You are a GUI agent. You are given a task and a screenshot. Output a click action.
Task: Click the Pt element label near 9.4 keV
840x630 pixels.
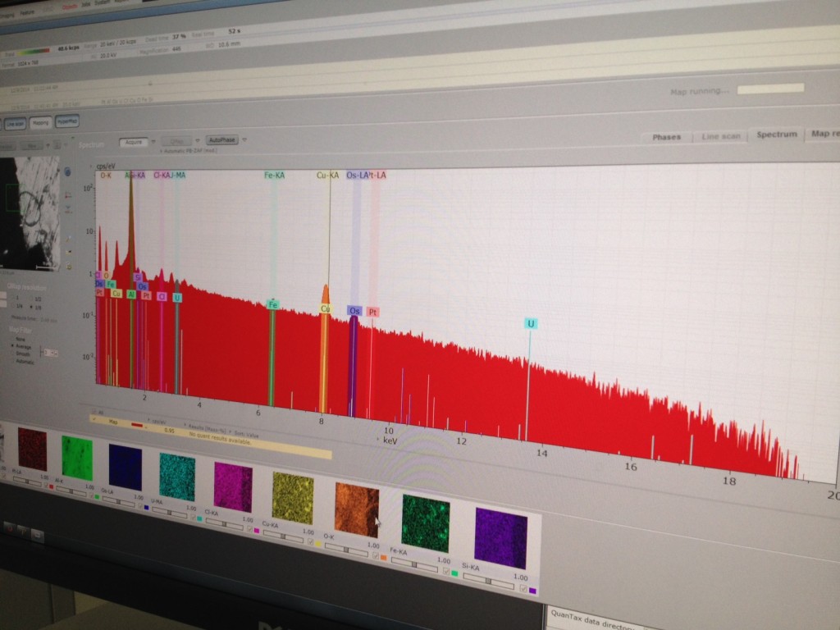coord(373,313)
